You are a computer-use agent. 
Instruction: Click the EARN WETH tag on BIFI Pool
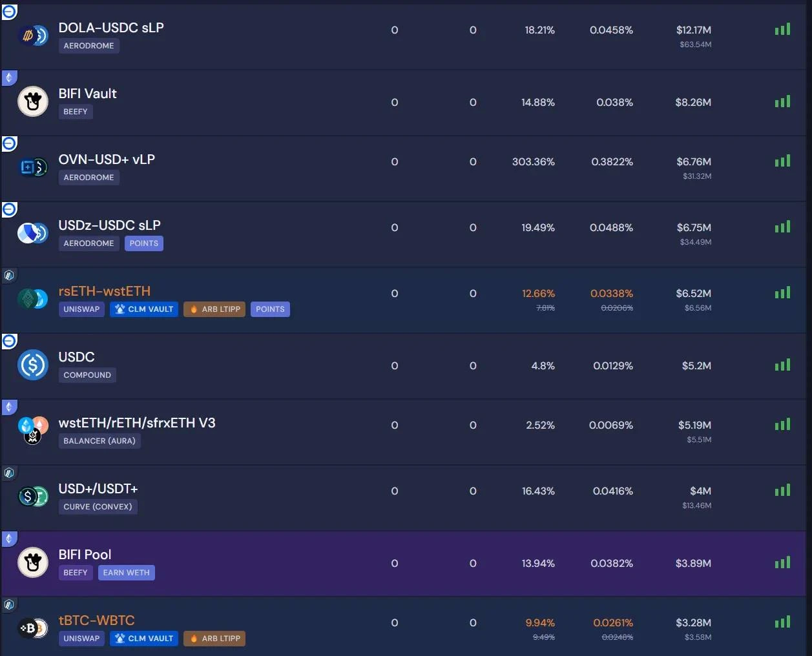click(x=126, y=573)
